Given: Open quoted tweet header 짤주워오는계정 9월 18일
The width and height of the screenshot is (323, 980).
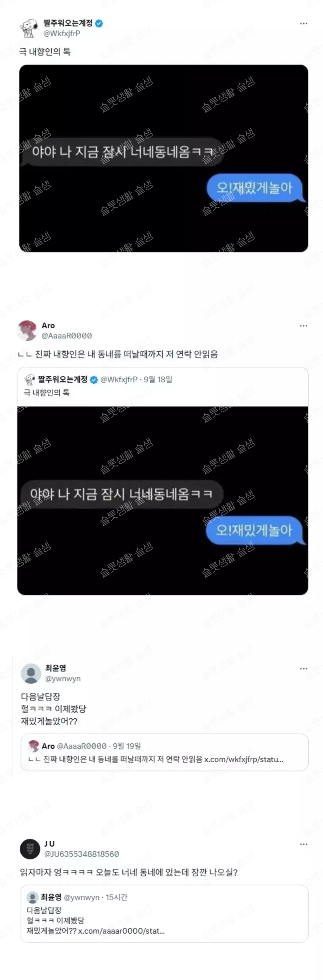Looking at the screenshot, I should (98, 380).
